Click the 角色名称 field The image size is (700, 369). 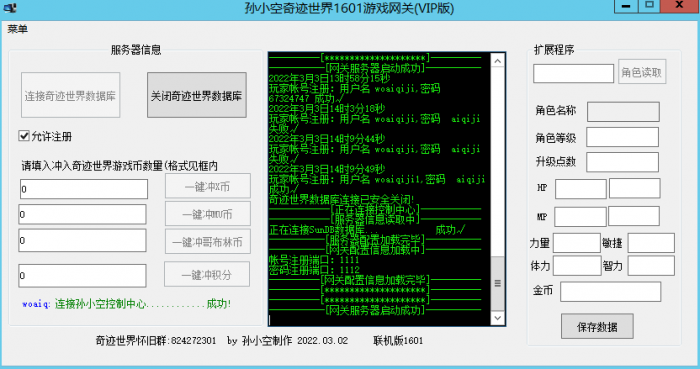623,112
